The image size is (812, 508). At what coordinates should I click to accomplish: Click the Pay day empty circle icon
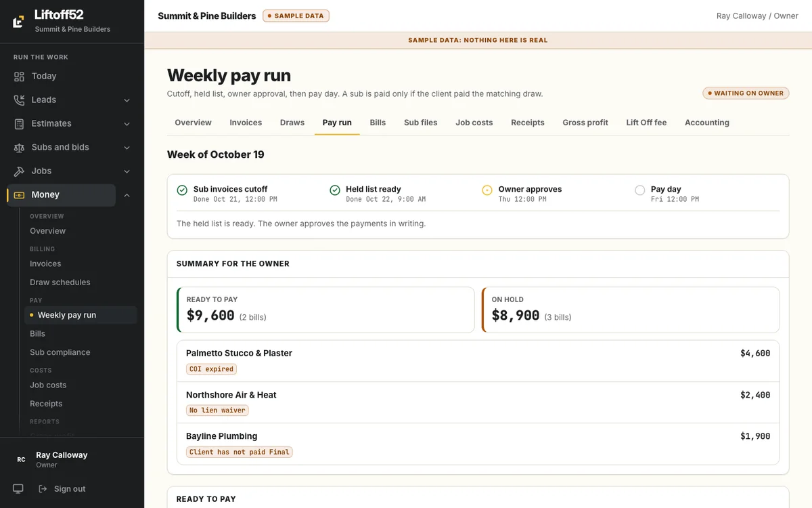click(640, 190)
